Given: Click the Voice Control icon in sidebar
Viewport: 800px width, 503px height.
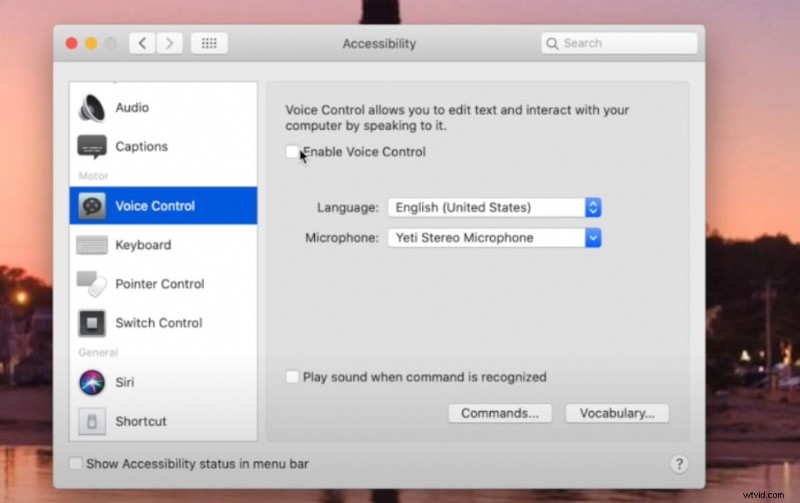Looking at the screenshot, I should [x=92, y=206].
